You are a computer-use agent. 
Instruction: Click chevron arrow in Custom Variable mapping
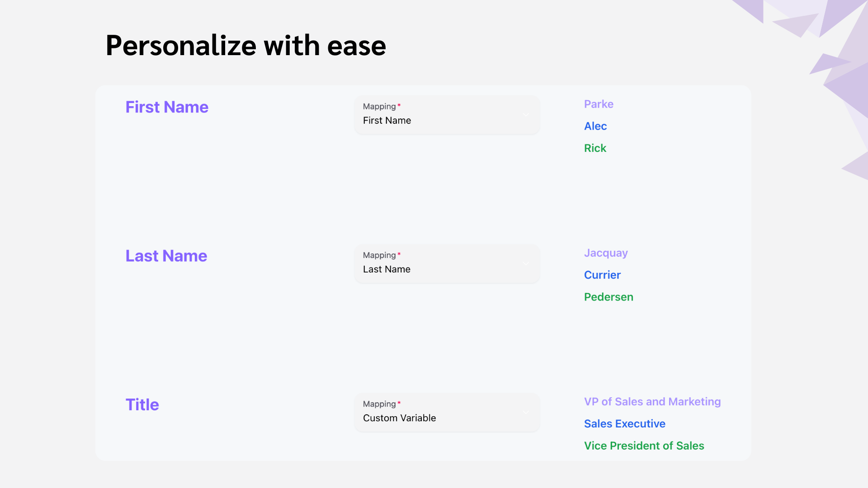[x=526, y=412]
